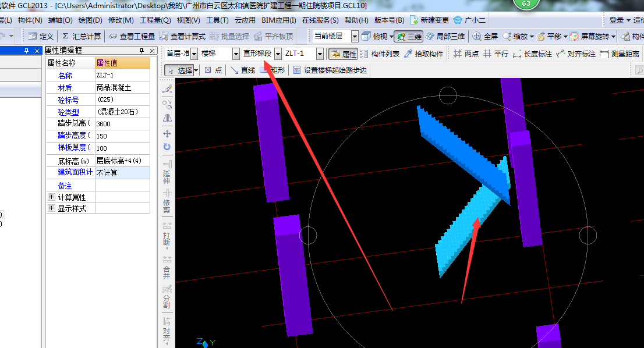Click 修剪 trim tool
Viewport: 644px width, 348px height.
167,201
